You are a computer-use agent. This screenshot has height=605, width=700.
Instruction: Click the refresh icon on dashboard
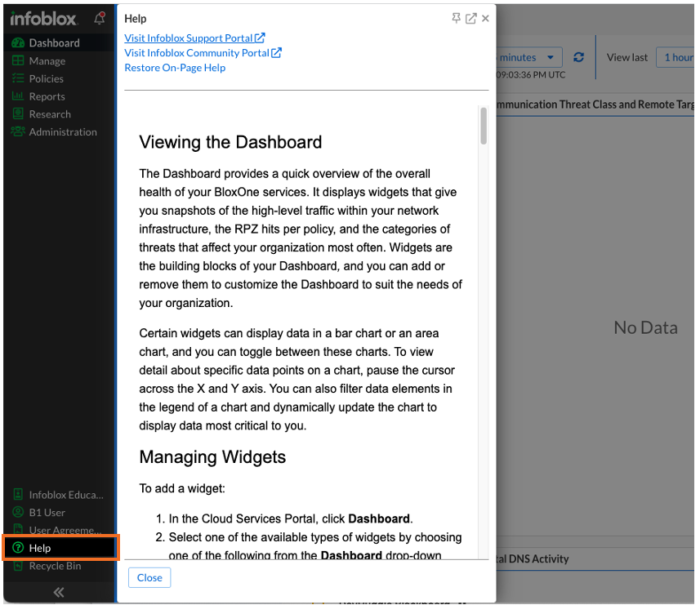point(579,57)
